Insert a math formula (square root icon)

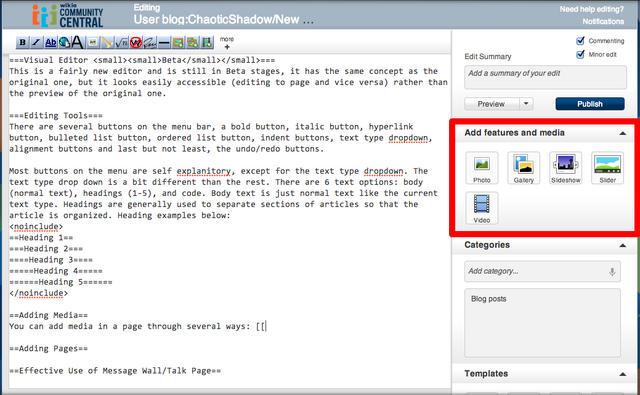121,42
